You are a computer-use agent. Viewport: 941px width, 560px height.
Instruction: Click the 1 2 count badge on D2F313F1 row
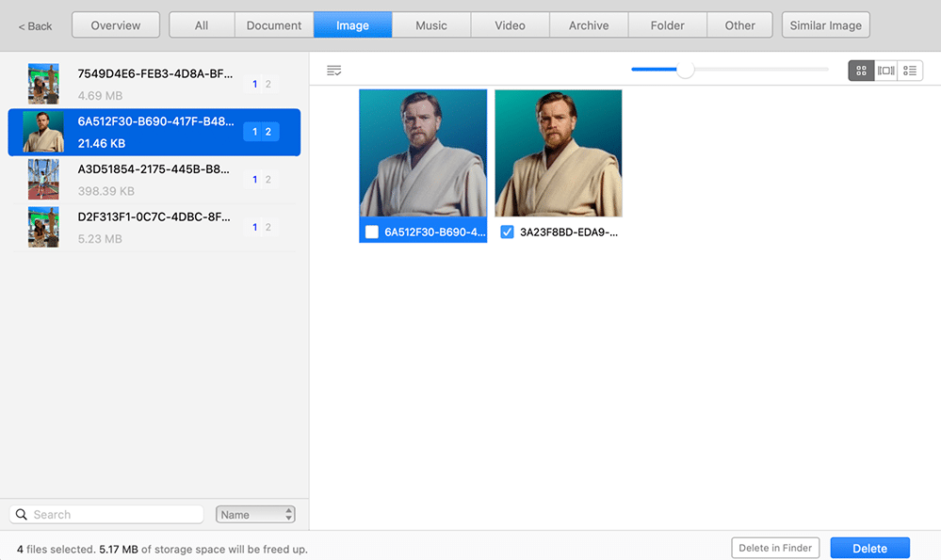(261, 227)
